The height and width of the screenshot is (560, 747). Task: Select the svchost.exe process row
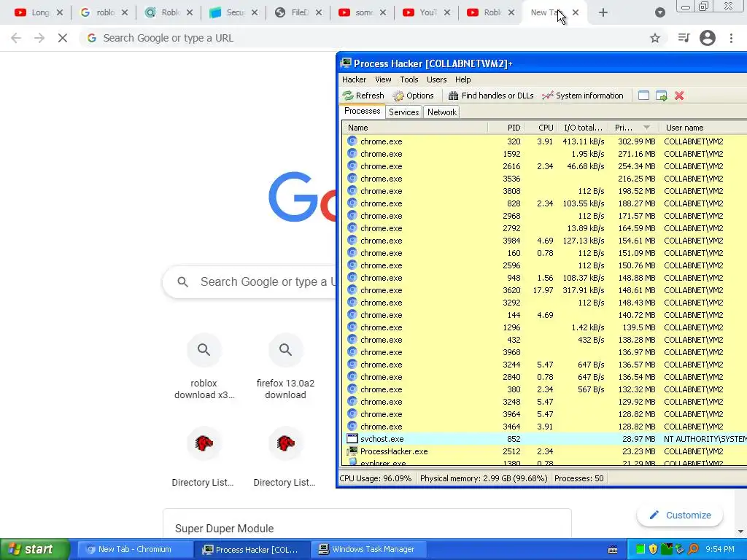(x=544, y=438)
